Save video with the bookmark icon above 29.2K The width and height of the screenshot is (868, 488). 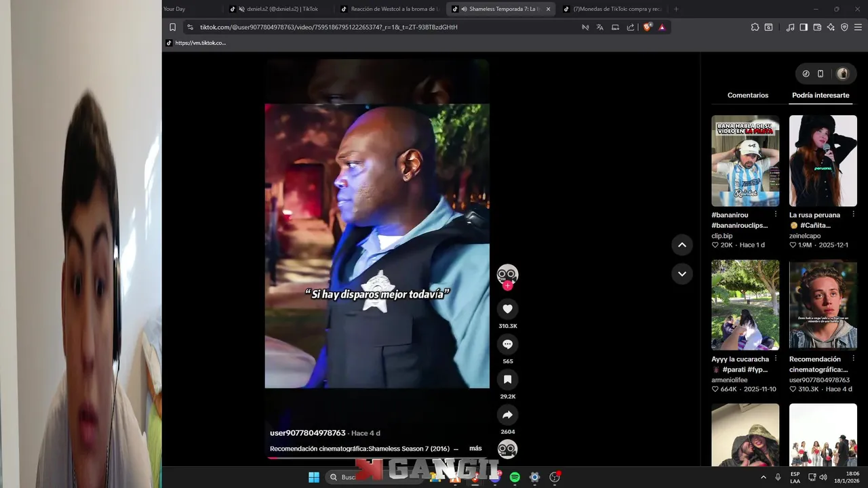pos(507,380)
